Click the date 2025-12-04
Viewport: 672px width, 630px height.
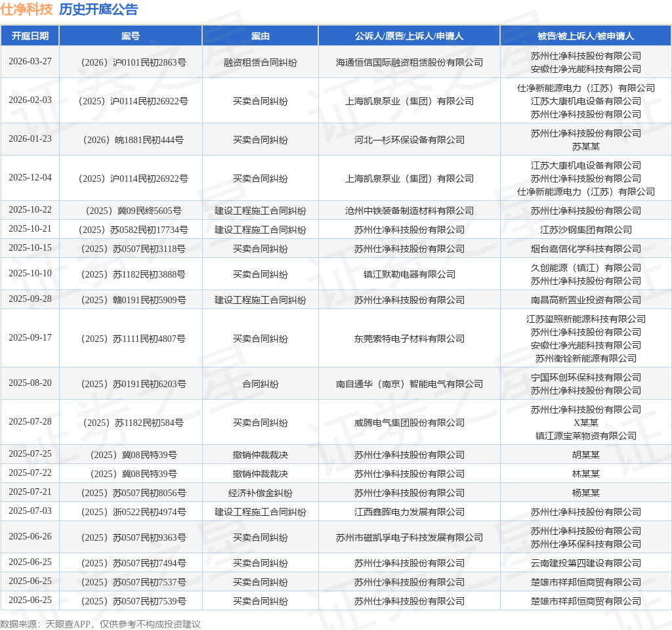coord(30,177)
